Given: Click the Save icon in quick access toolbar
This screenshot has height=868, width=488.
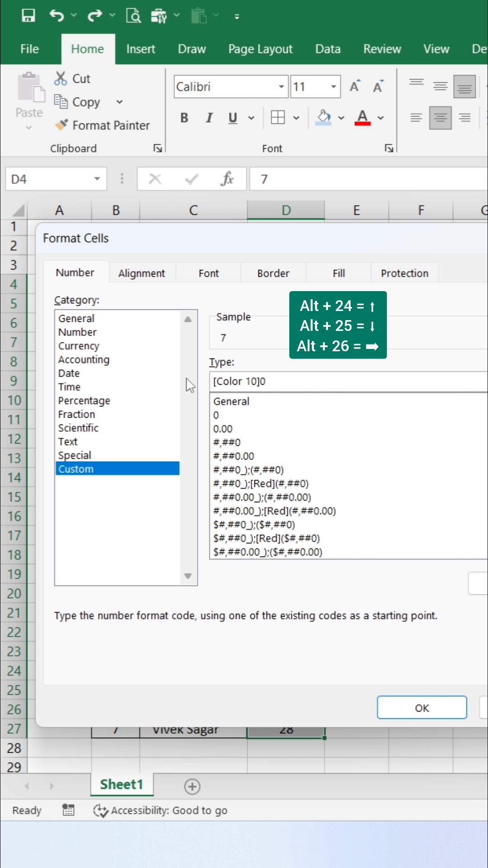Looking at the screenshot, I should [28, 16].
